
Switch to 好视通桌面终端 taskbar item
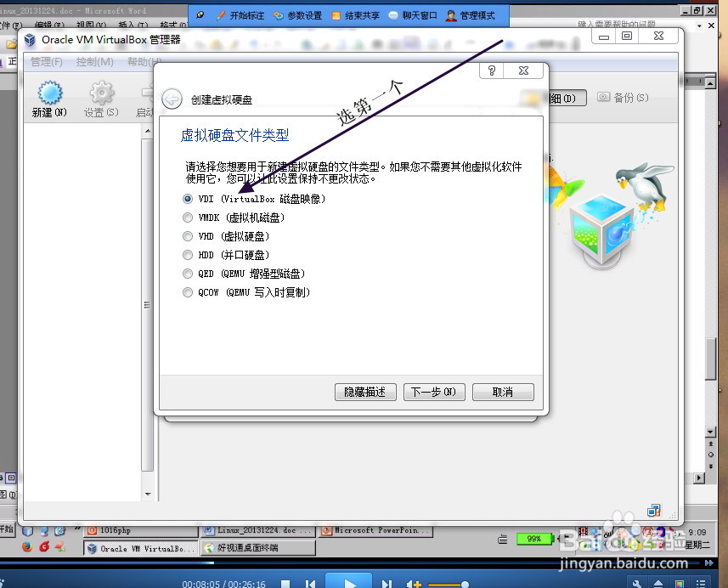click(x=257, y=549)
